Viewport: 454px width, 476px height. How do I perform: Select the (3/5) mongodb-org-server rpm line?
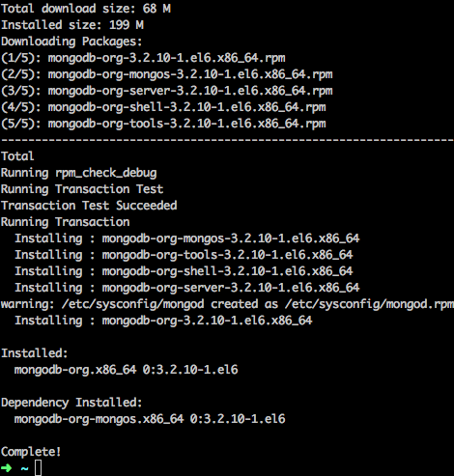pos(167,91)
